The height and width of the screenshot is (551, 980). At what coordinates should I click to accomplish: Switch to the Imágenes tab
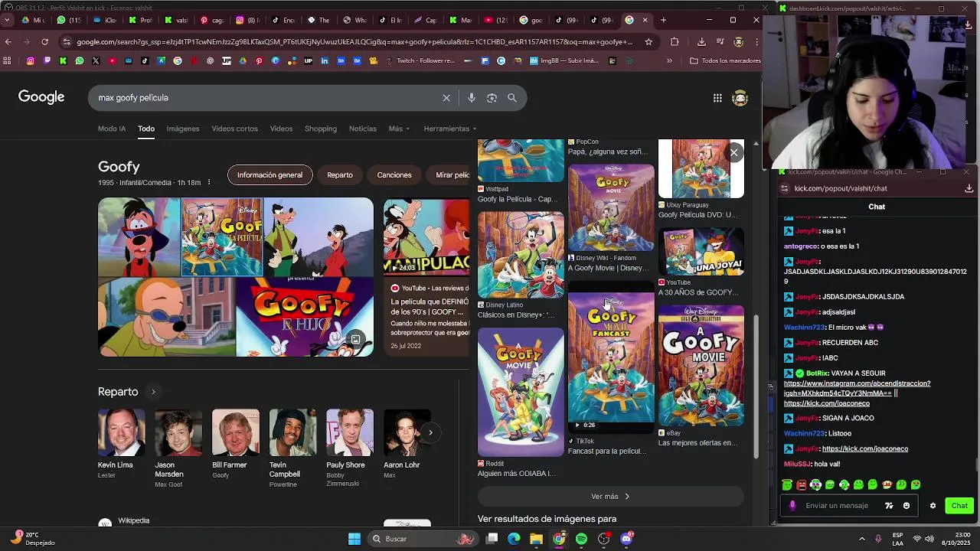point(183,129)
